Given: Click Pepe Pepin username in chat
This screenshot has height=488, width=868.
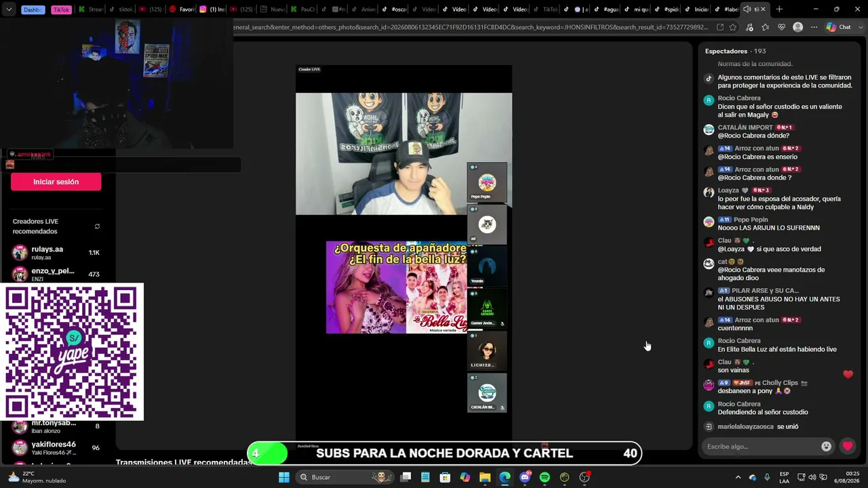Looking at the screenshot, I should tap(751, 220).
